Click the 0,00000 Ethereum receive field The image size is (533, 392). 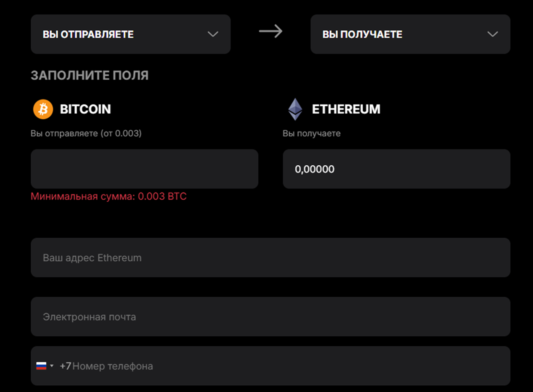click(397, 169)
